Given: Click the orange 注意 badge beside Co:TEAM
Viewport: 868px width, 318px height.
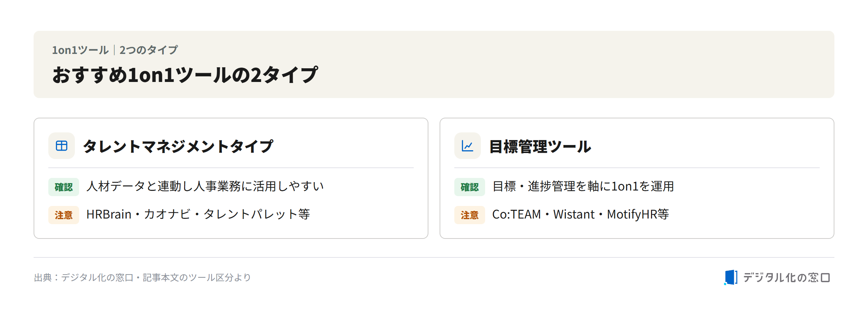Looking at the screenshot, I should [x=470, y=215].
